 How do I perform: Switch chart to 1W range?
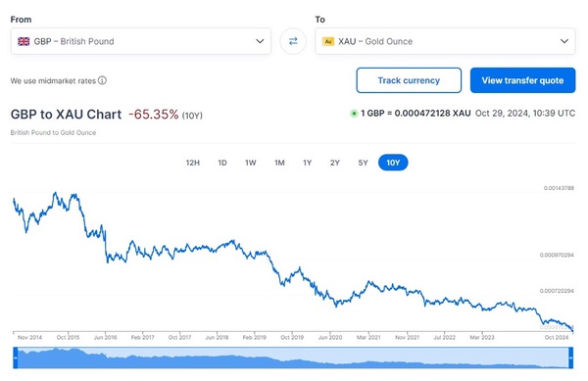(x=251, y=163)
